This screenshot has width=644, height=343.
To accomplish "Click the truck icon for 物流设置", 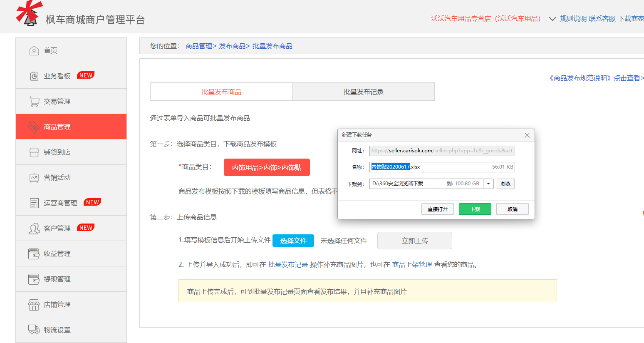I will point(34,329).
